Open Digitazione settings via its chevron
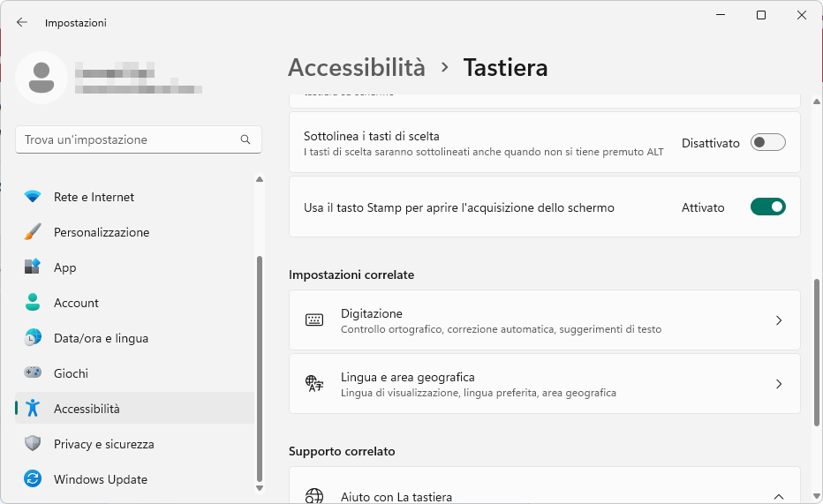This screenshot has height=504, width=823. click(x=779, y=320)
